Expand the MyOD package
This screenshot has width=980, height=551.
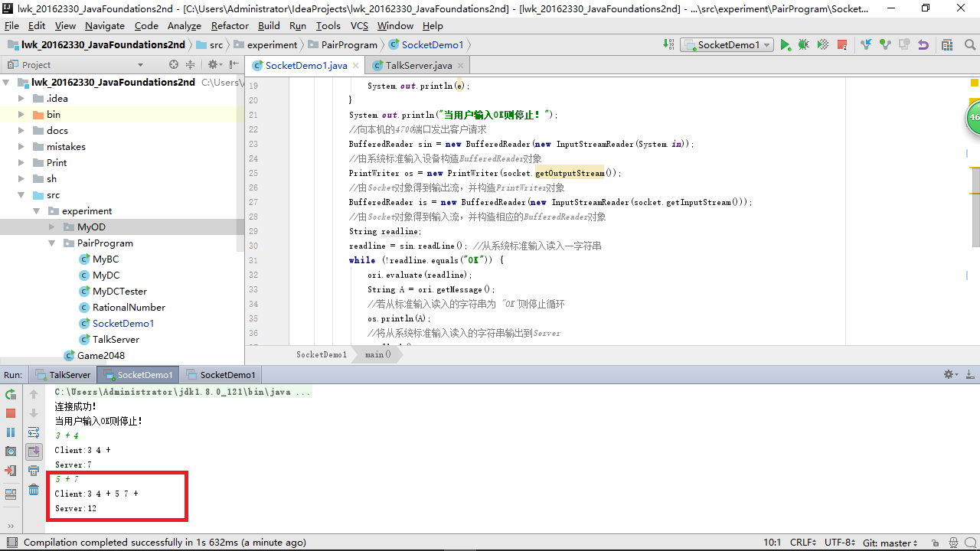tap(52, 227)
